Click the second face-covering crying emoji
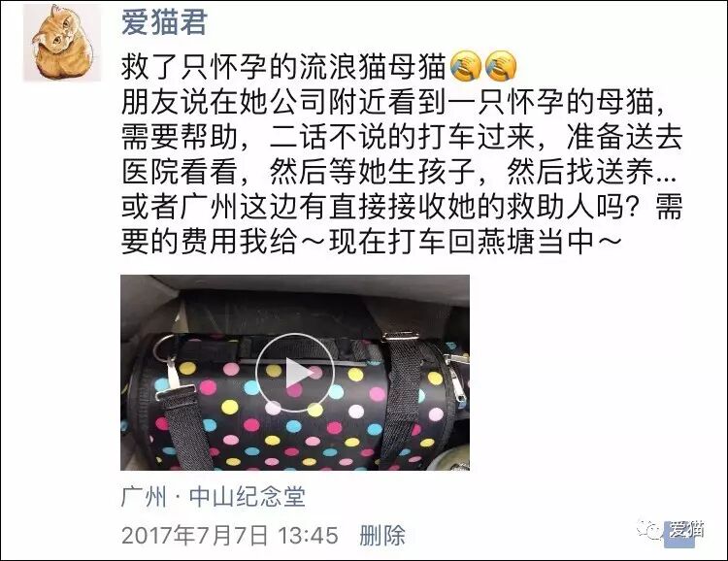The height and width of the screenshot is (561, 728). (x=501, y=66)
